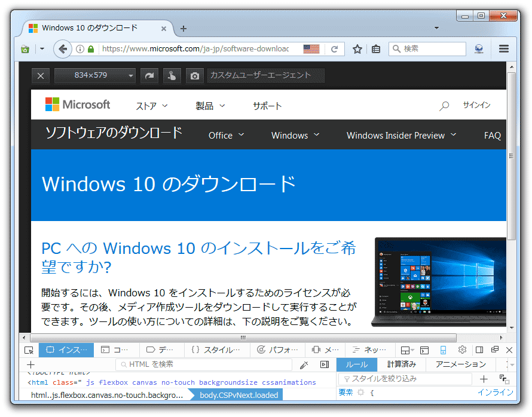Click the laptop Windows 10 image

(439, 282)
